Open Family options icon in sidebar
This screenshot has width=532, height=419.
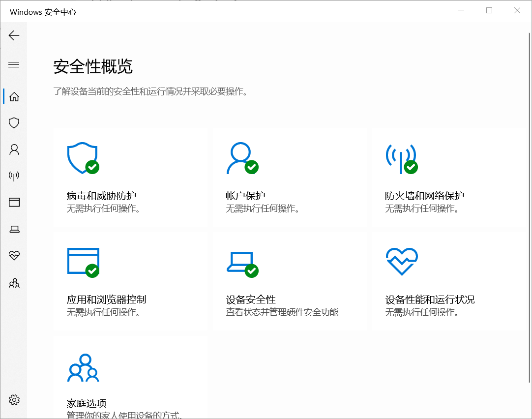coord(14,283)
